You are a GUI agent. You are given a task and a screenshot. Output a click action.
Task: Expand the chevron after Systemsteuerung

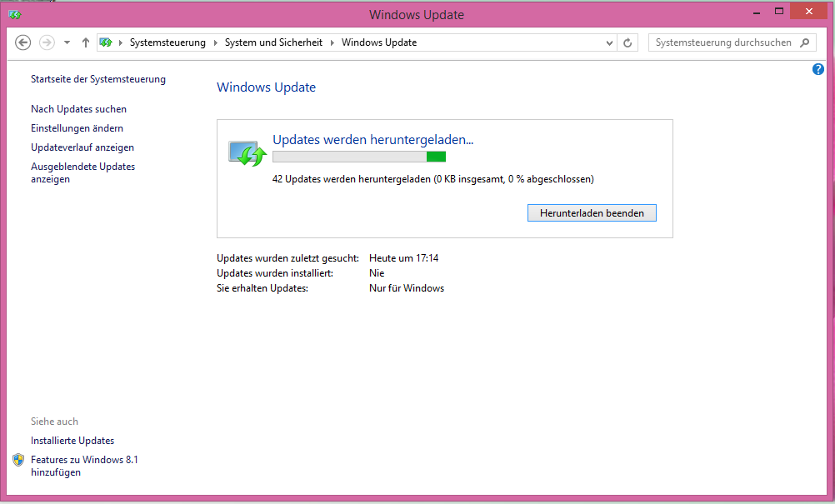click(216, 42)
